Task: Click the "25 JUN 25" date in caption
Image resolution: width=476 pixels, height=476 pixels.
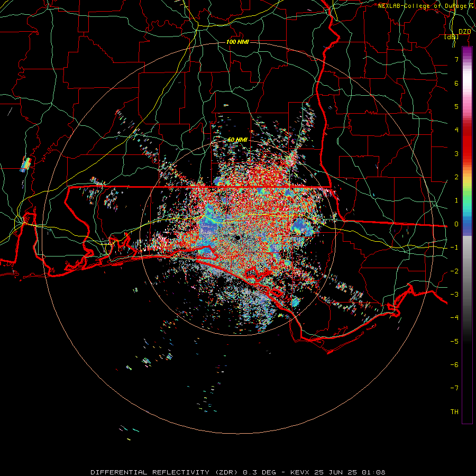Action: (335, 472)
